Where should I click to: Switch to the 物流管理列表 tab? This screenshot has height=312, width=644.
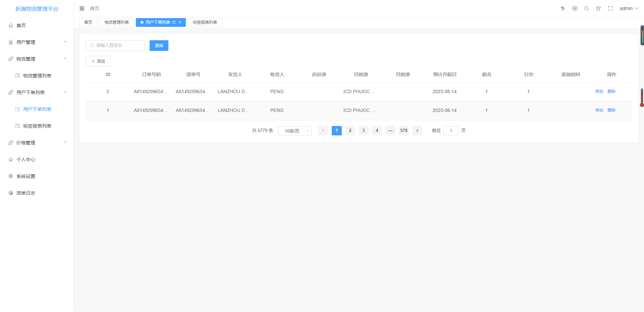[117, 22]
